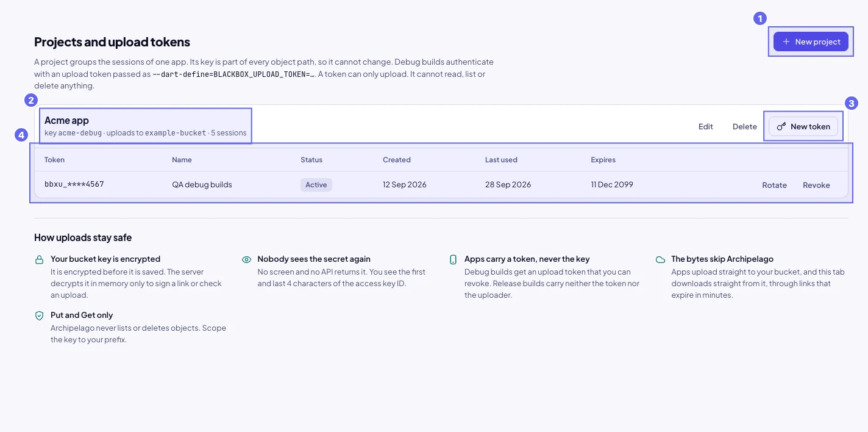Image resolution: width=868 pixels, height=432 pixels.
Task: Click the phone icon beside Apps carry a token
Action: pyautogui.click(x=453, y=259)
